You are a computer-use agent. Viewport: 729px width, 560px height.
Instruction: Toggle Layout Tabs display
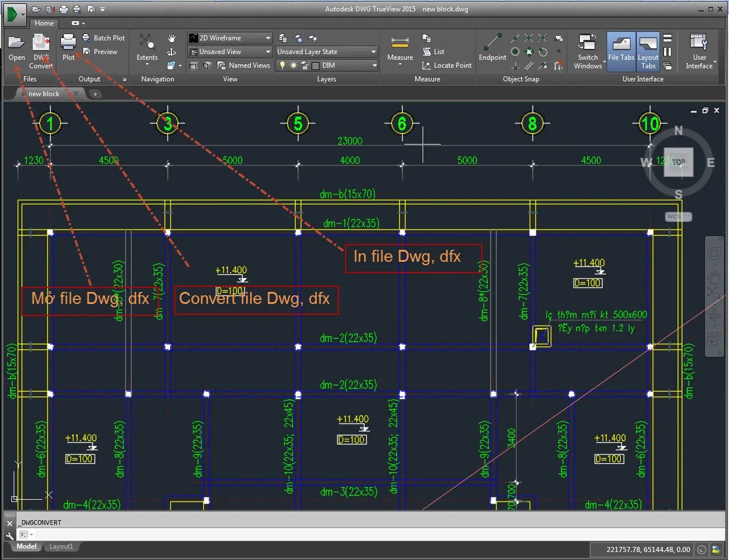click(x=648, y=51)
